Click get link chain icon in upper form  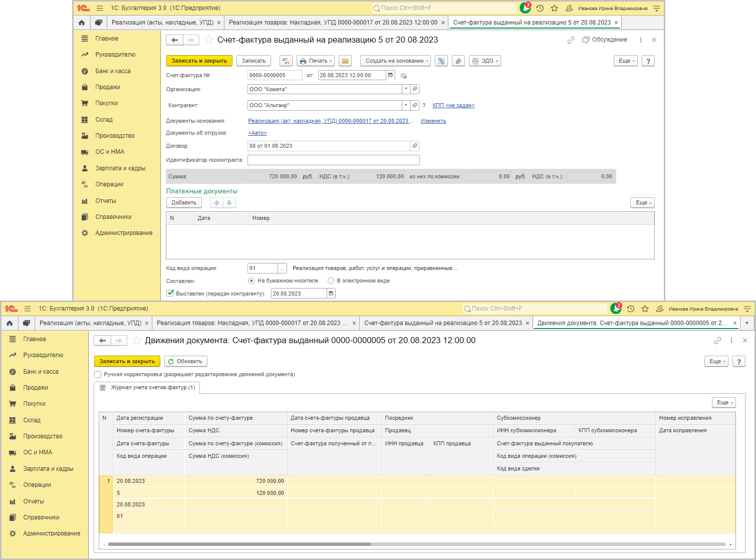[x=571, y=40]
